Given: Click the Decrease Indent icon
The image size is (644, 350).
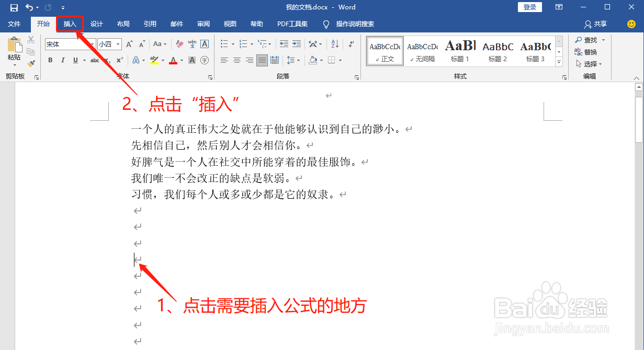Looking at the screenshot, I should click(x=284, y=44).
